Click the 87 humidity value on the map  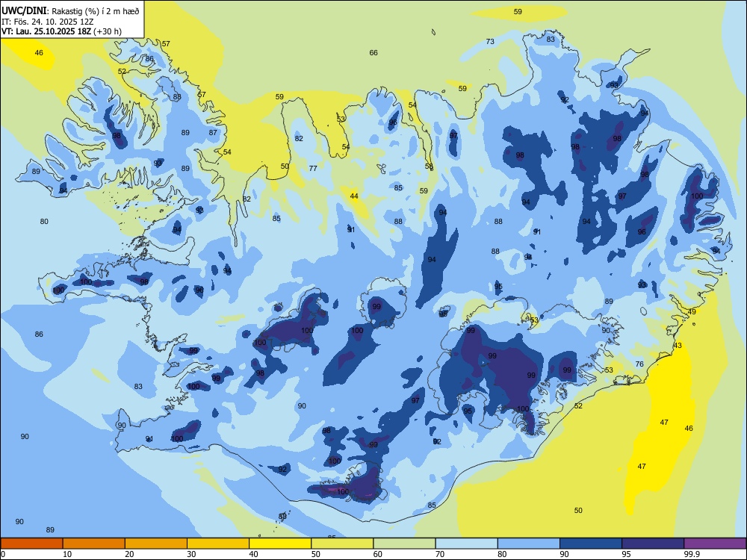213,133
